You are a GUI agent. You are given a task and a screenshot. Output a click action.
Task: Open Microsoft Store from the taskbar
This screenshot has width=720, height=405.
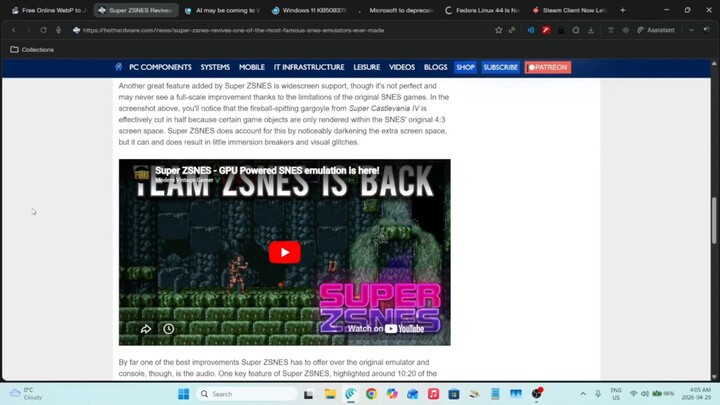click(x=454, y=394)
